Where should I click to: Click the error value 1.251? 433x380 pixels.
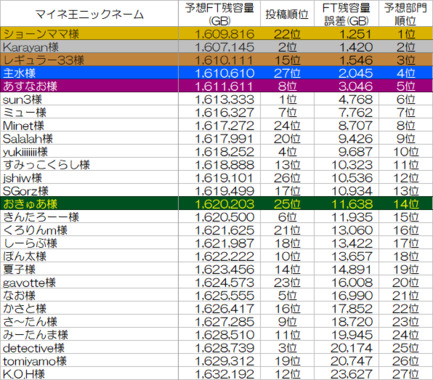pos(355,34)
